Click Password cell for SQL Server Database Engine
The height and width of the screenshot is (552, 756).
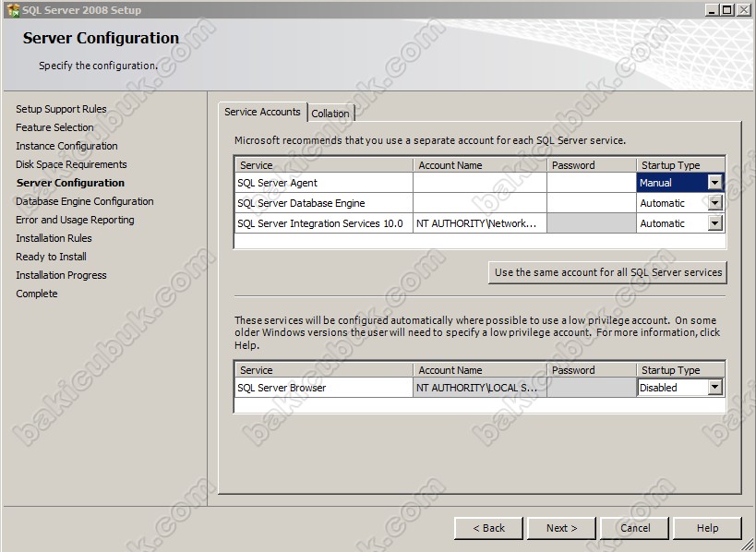click(592, 203)
